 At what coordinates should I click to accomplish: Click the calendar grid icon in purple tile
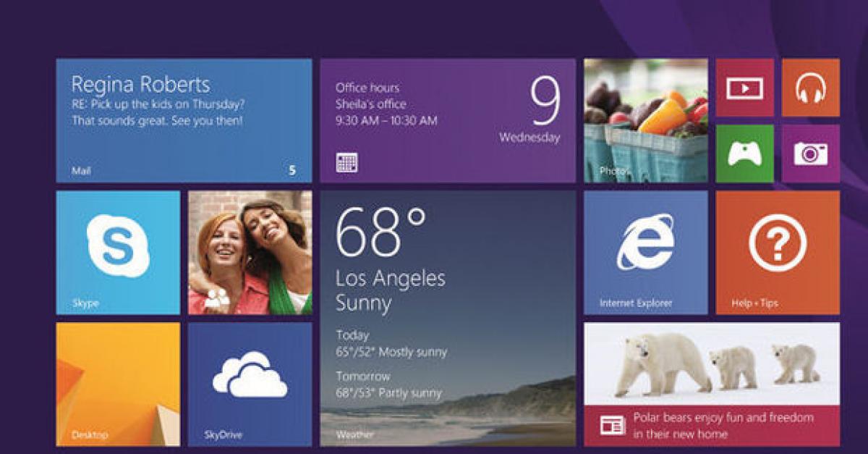click(x=346, y=163)
